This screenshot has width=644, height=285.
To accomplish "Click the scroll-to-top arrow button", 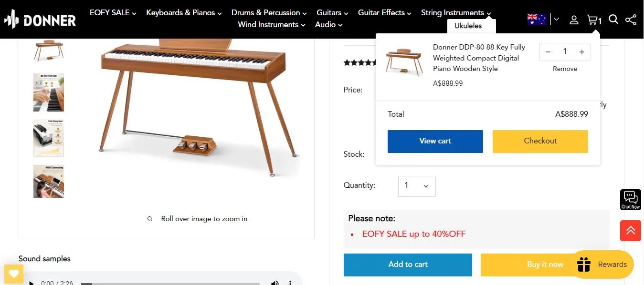I will [630, 230].
